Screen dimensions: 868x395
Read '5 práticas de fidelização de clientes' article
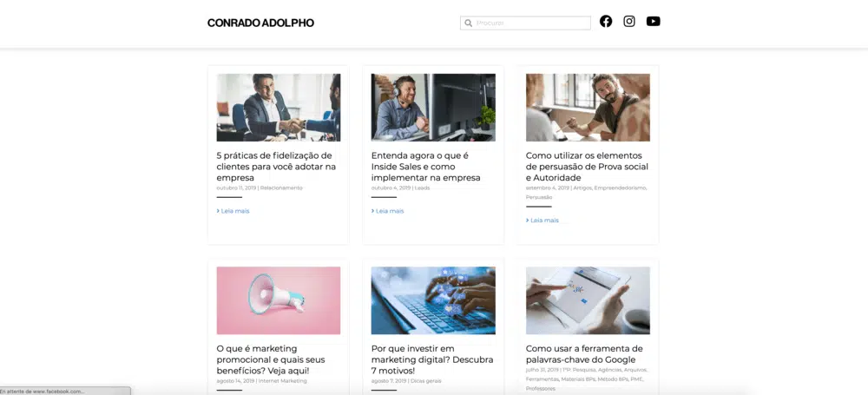(x=276, y=167)
